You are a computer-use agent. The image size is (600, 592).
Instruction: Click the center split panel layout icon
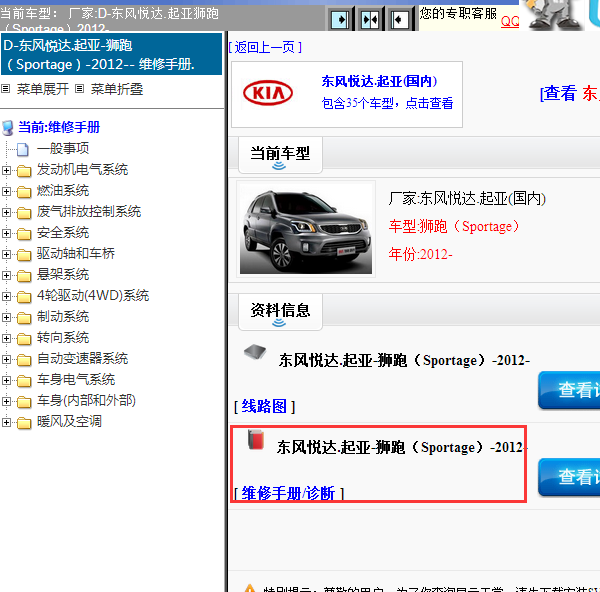370,19
